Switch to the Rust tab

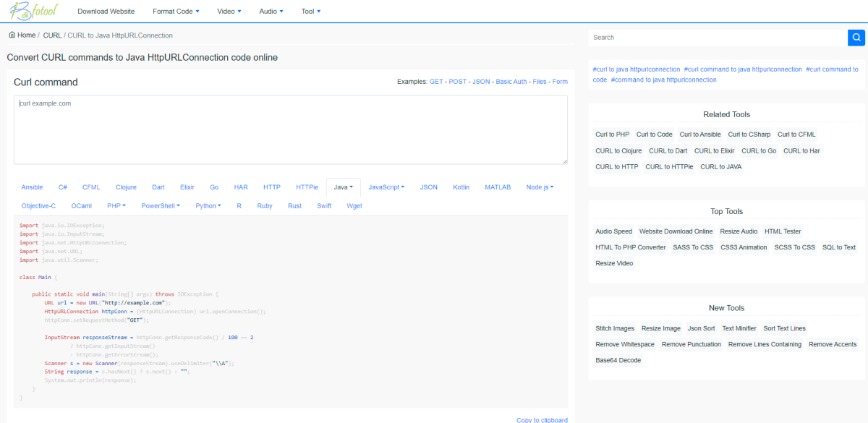pyautogui.click(x=294, y=206)
